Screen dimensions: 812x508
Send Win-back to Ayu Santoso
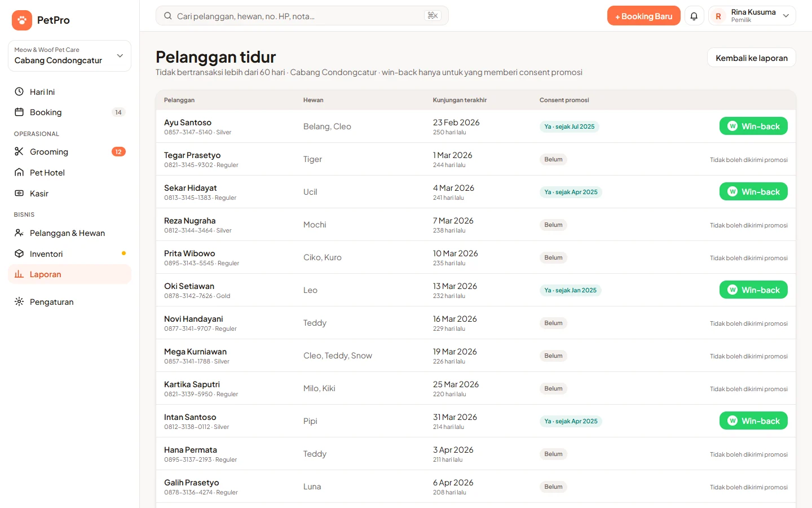click(753, 126)
